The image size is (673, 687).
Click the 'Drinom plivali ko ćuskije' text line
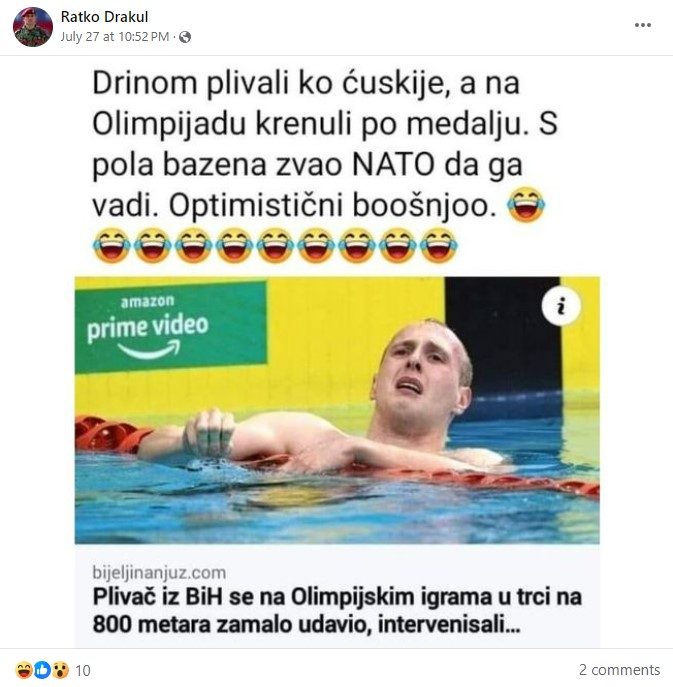coord(306,83)
